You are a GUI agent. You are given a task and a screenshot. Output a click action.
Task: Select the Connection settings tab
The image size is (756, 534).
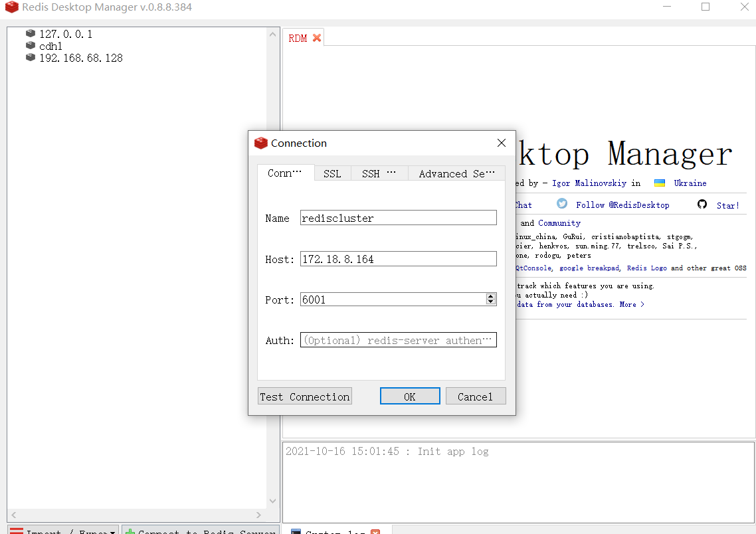pos(285,173)
